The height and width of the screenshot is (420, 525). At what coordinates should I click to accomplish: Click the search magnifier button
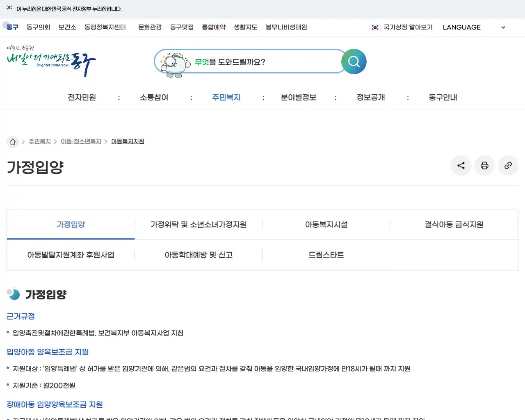[353, 62]
